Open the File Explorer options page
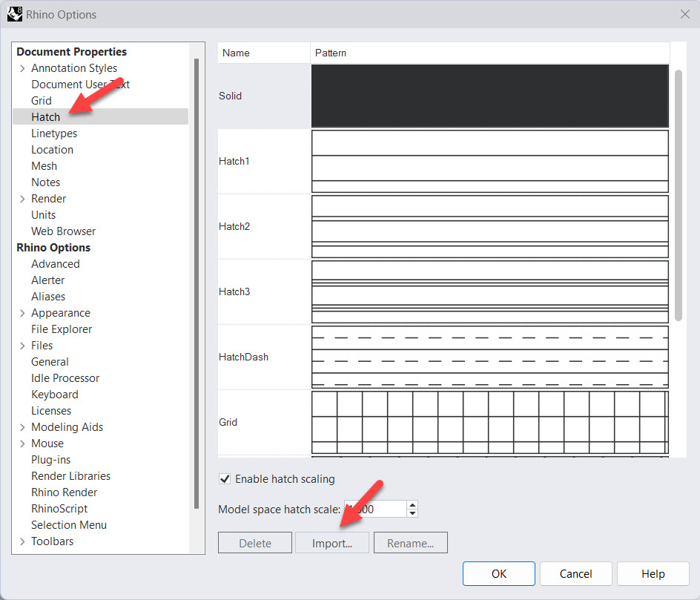The height and width of the screenshot is (600, 700). tap(62, 329)
